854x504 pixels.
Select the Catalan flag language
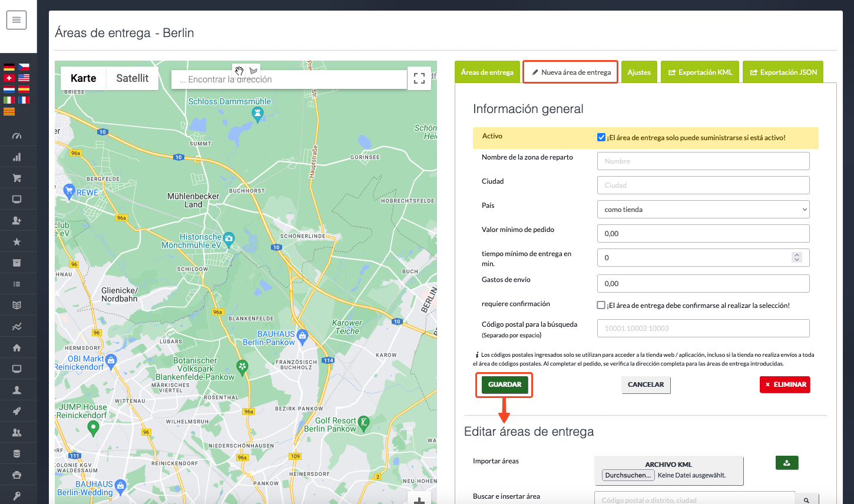point(9,111)
